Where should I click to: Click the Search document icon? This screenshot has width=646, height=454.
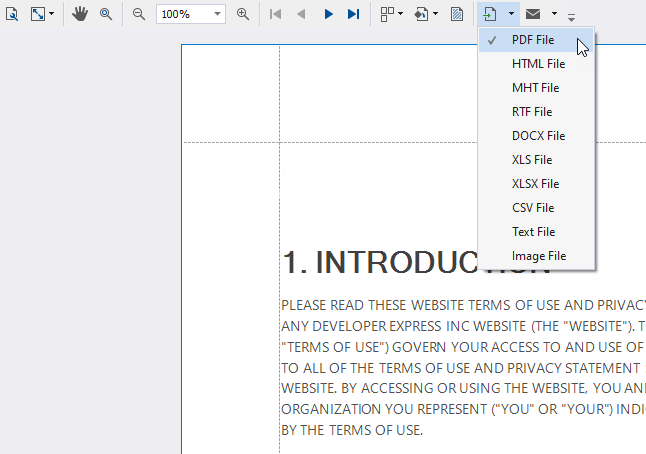click(x=12, y=14)
